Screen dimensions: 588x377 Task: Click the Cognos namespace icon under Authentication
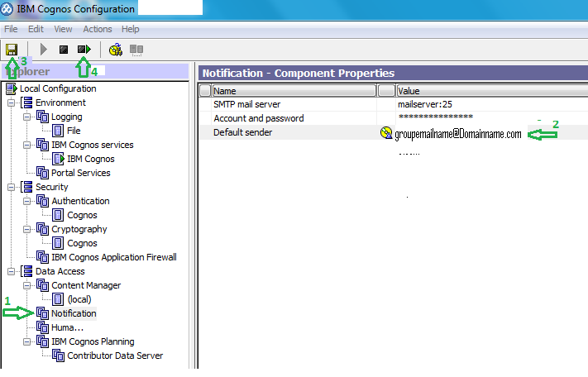coord(58,215)
